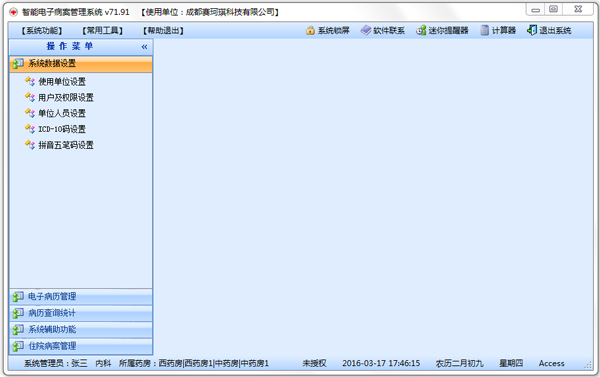
Task: Open the 【帮助退出】 menu
Action: [163, 31]
